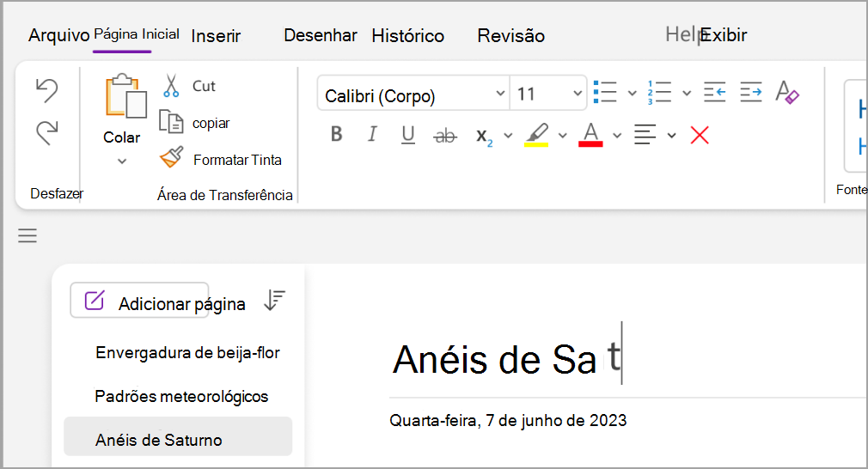
Task: Click the Formatar Tinta label
Action: 237,160
